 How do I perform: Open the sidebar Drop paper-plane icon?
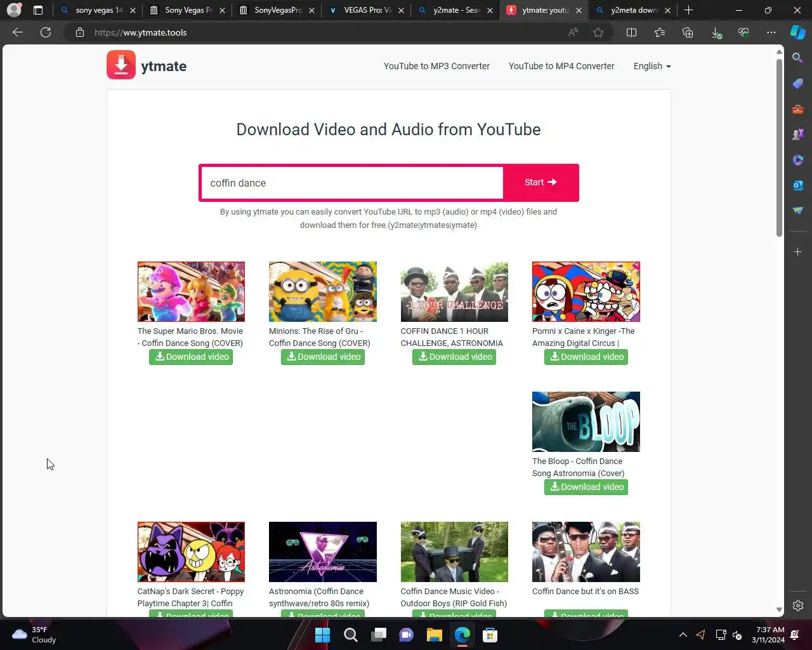798,211
